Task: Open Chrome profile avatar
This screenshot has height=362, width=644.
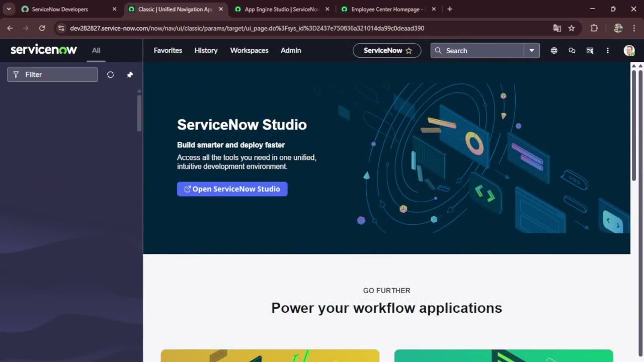Action: pyautogui.click(x=618, y=28)
